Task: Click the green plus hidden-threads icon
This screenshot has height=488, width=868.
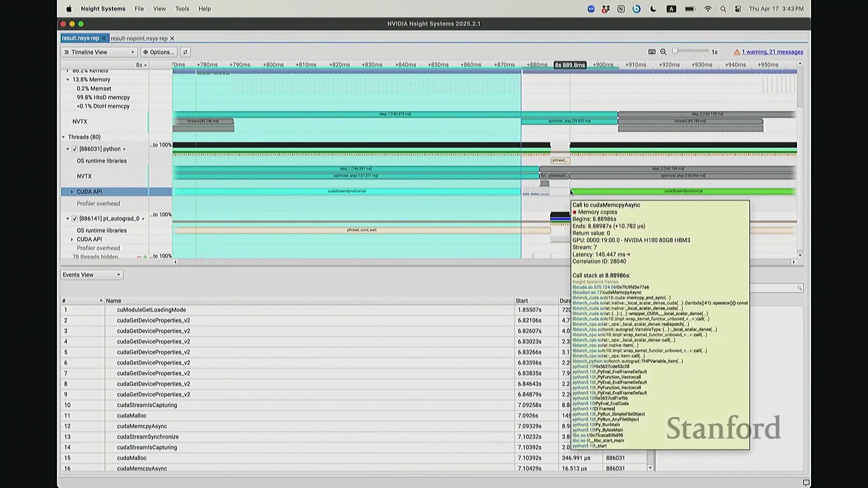Action: (145, 257)
